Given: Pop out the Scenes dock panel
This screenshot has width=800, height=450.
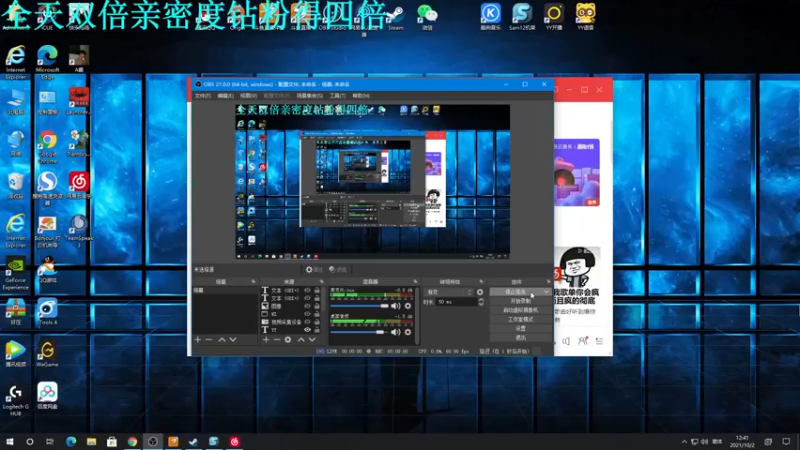Looking at the screenshot, I should pos(253,282).
